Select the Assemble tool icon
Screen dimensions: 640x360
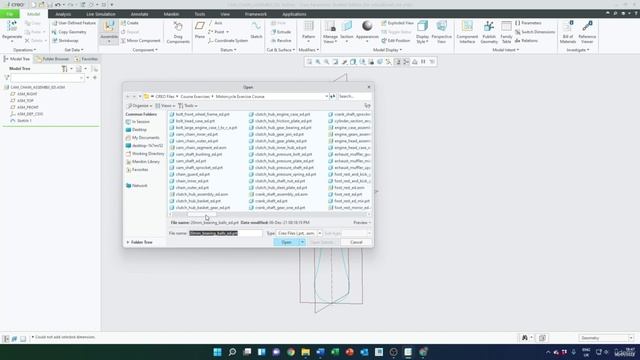tap(109, 27)
